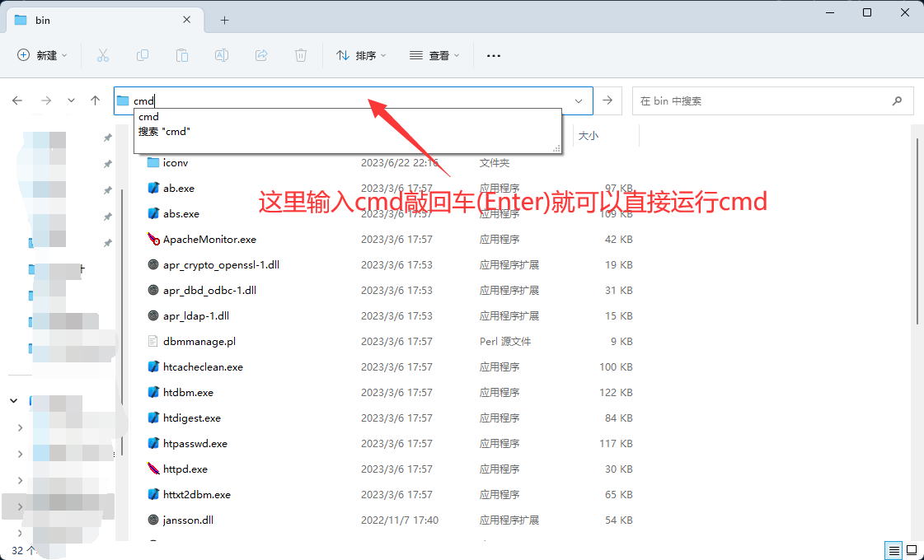Click the Go arrow beside the address bar
Image resolution: width=924 pixels, height=560 pixels.
click(607, 100)
